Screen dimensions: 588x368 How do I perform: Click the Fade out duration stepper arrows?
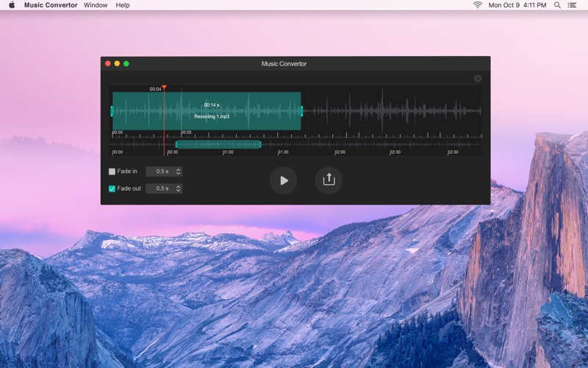point(179,188)
